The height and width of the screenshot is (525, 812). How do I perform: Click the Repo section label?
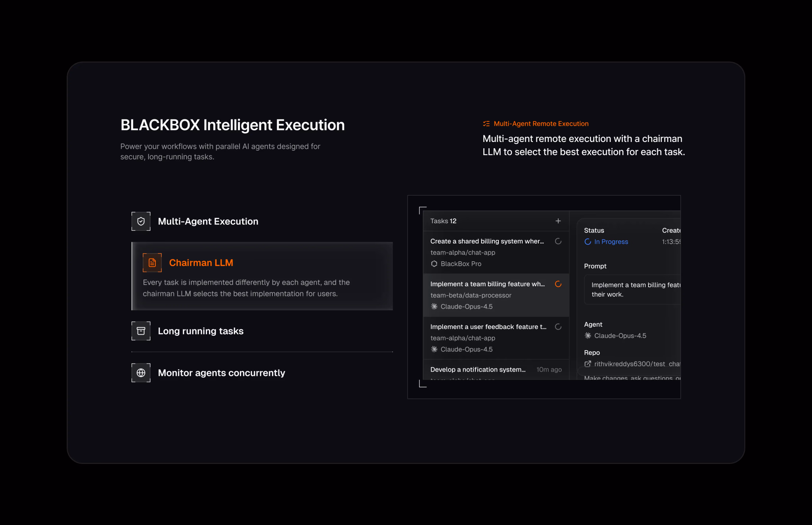click(592, 353)
